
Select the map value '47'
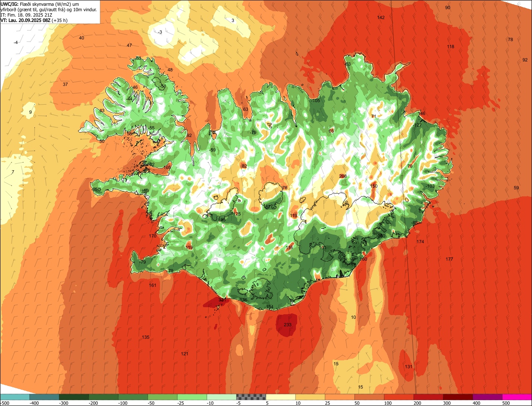129,45
